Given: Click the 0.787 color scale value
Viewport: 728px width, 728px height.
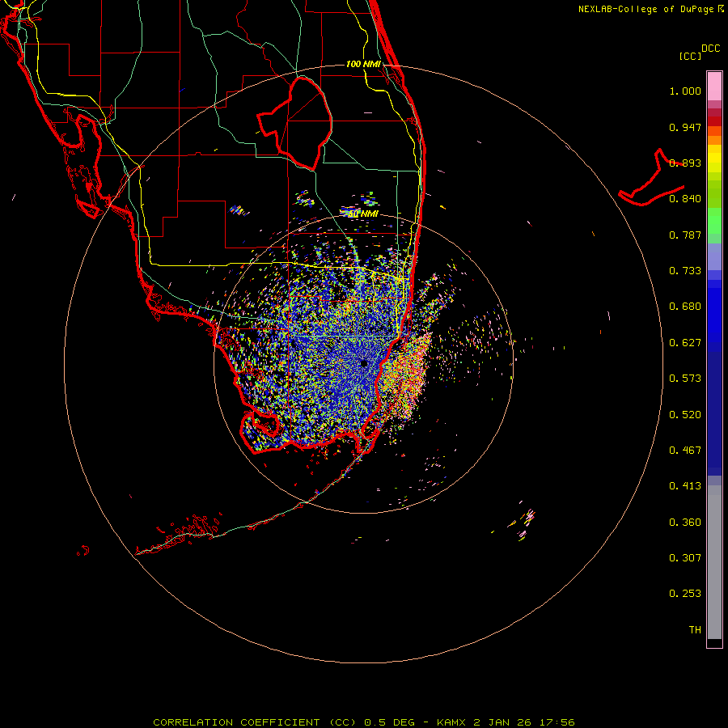Looking at the screenshot, I should (x=685, y=235).
